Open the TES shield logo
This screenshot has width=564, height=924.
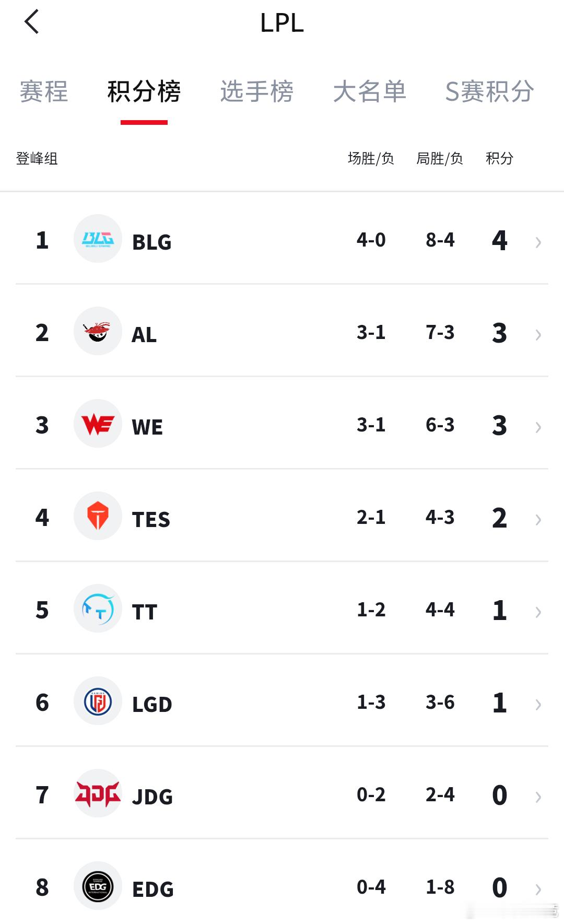coord(98,516)
